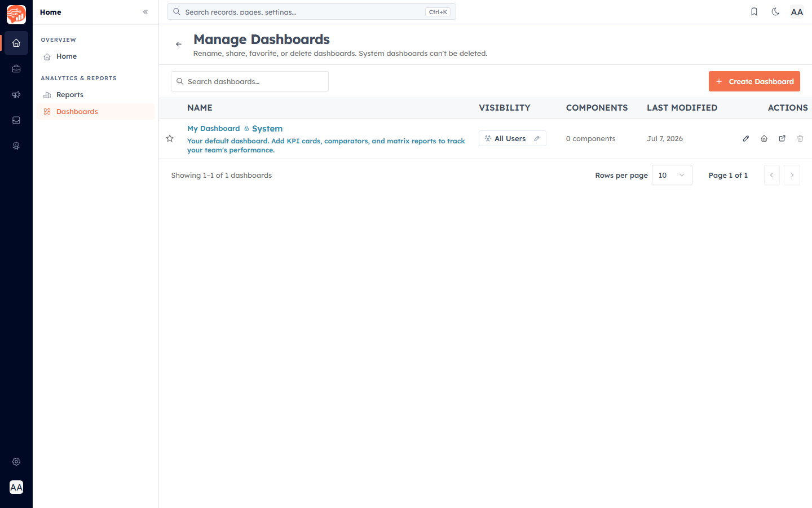Click the NAME column header
This screenshot has width=812, height=508.
click(x=200, y=108)
